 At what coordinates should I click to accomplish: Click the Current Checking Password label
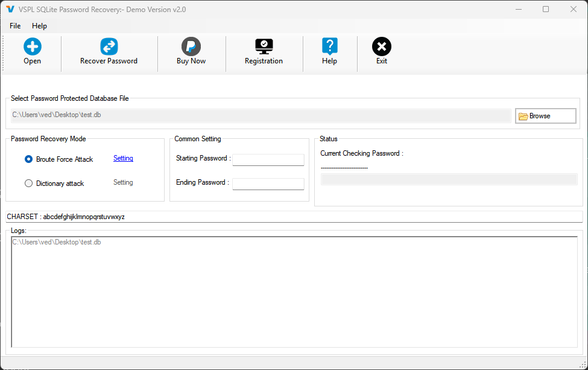pyautogui.click(x=361, y=153)
